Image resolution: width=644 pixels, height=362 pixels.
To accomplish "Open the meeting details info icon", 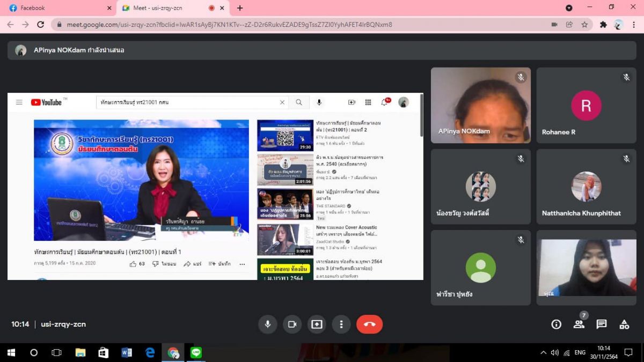I will [x=557, y=324].
